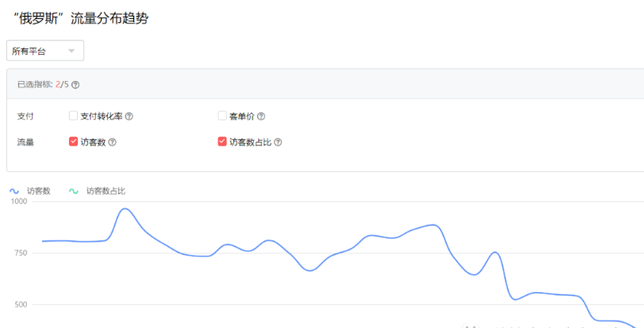Show help tooltip for 支付转化率

(129, 116)
